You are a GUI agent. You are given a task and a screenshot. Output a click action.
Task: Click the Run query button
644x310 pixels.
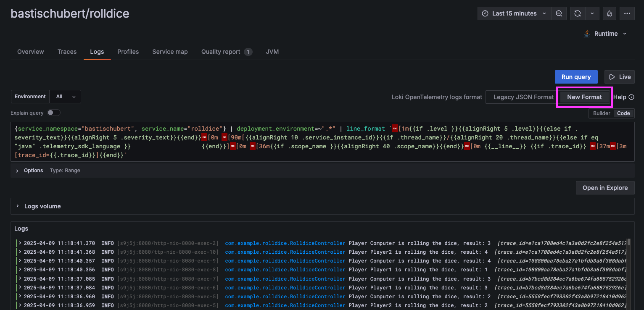coord(576,77)
